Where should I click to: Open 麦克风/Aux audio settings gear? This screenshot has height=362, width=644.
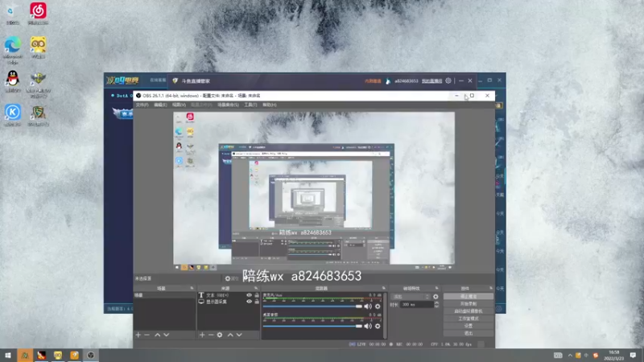[378, 306]
